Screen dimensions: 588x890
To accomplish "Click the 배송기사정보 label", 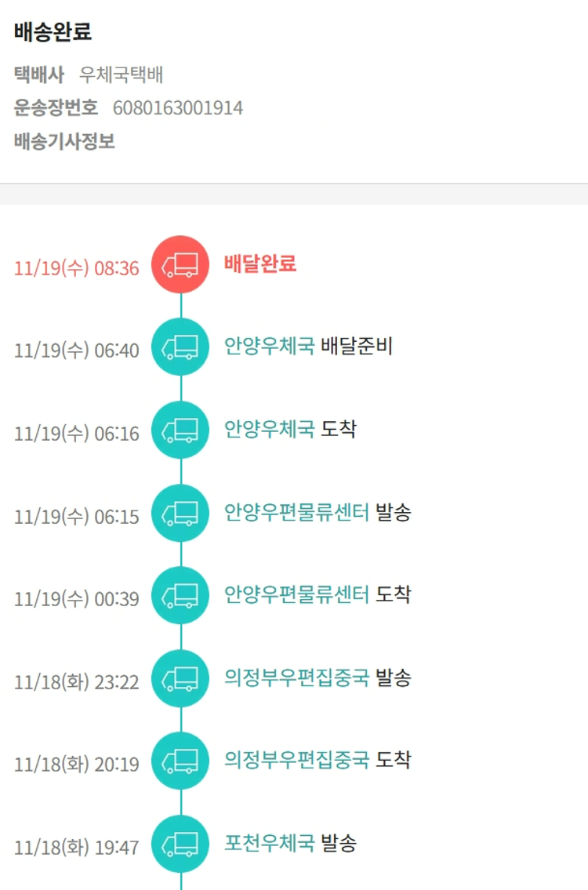I will tap(64, 142).
